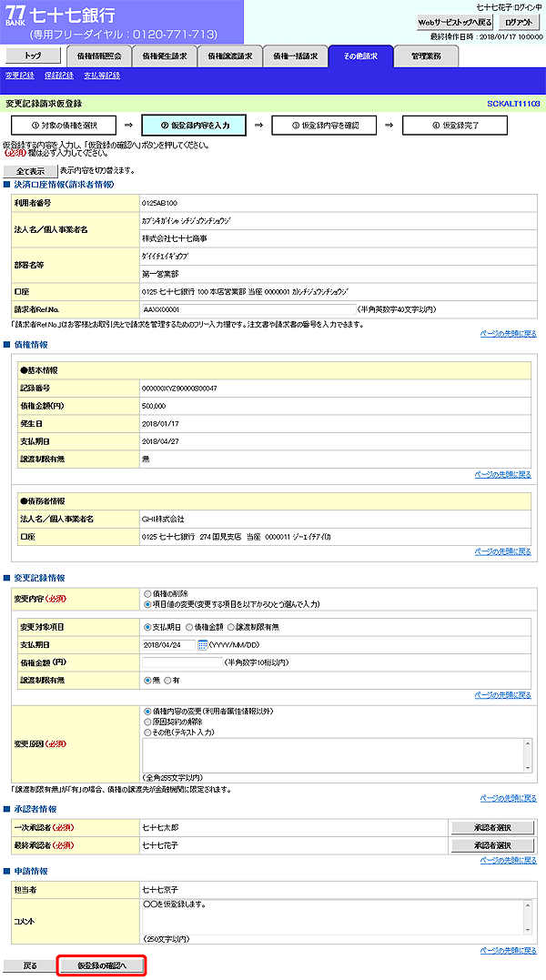
Task: Open the 債権情報照会 tab
Action: click(99, 56)
